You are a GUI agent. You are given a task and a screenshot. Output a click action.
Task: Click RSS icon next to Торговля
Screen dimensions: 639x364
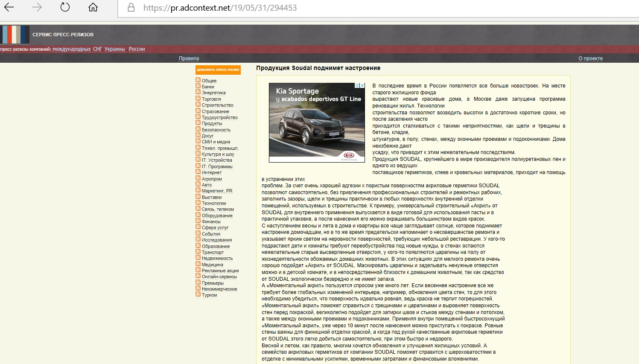click(x=198, y=98)
